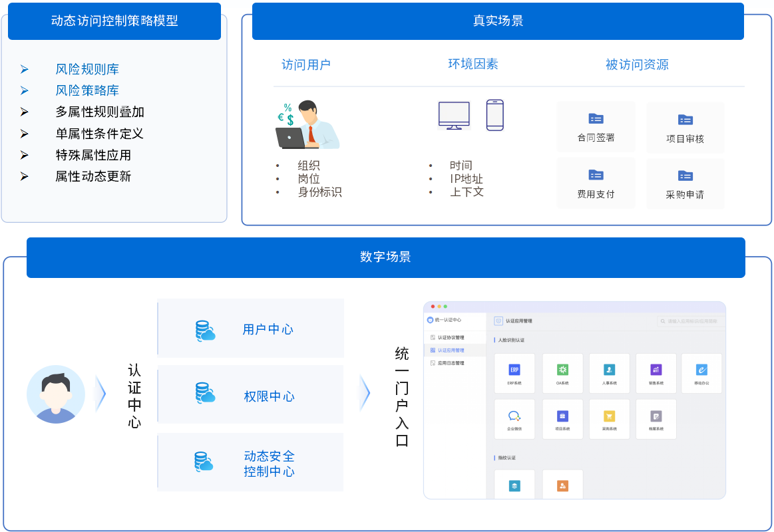This screenshot has height=532, width=774.
Task: Select the purple 销售系统 icon
Action: 656,370
